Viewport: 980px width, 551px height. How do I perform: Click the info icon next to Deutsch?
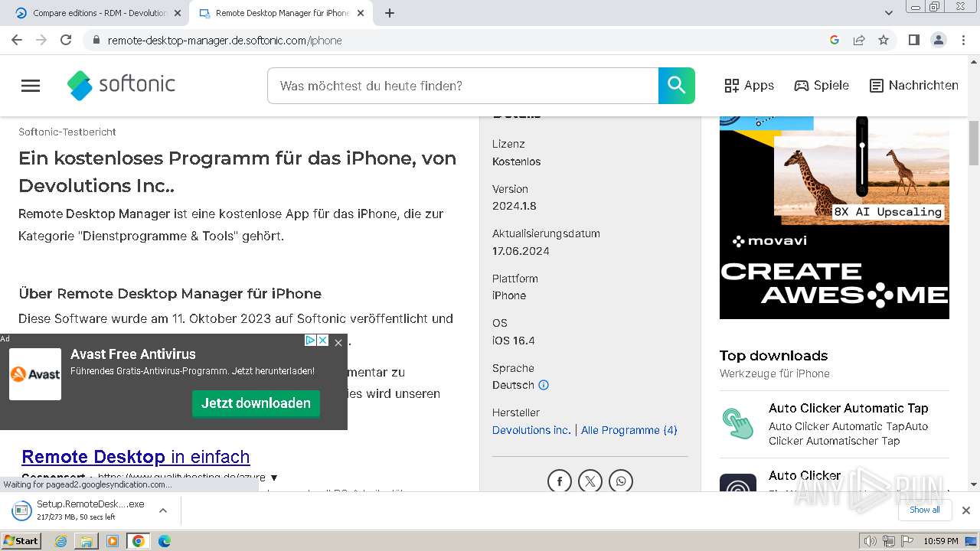click(544, 385)
